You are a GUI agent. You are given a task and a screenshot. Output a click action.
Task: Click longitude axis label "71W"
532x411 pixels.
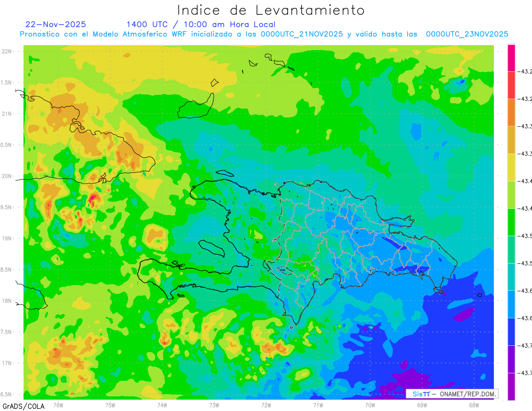coord(318,405)
